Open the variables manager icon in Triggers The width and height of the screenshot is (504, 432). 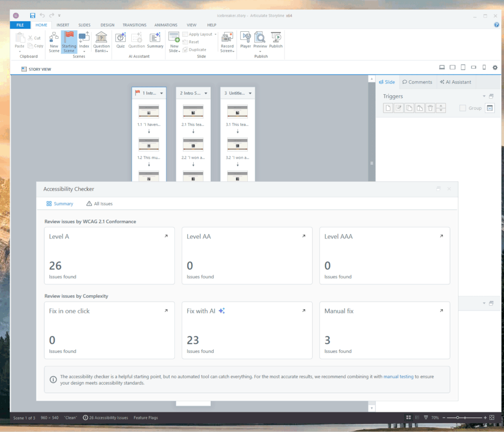489,108
